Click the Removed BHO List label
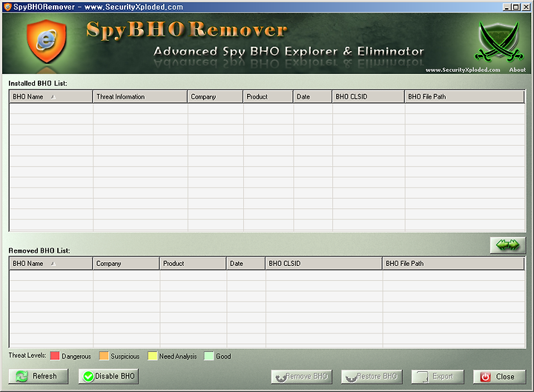Viewport: 534px width, 392px height. click(39, 250)
